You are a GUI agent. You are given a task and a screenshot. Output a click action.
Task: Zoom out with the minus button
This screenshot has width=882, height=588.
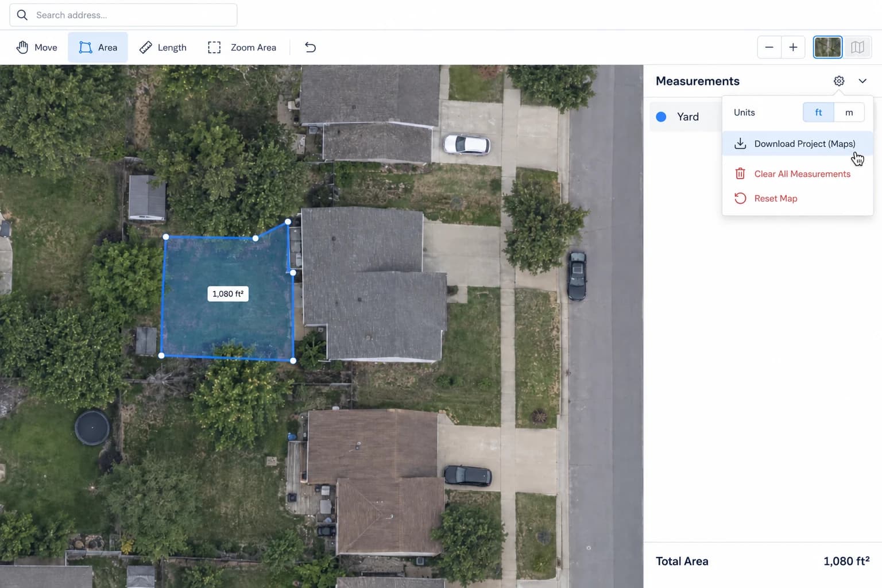pos(769,48)
